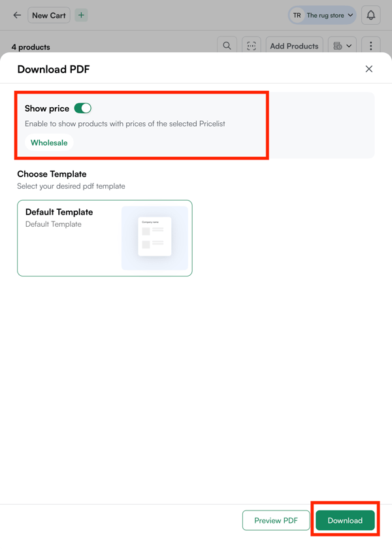Open notifications bell icon
This screenshot has height=549, width=392.
[370, 16]
